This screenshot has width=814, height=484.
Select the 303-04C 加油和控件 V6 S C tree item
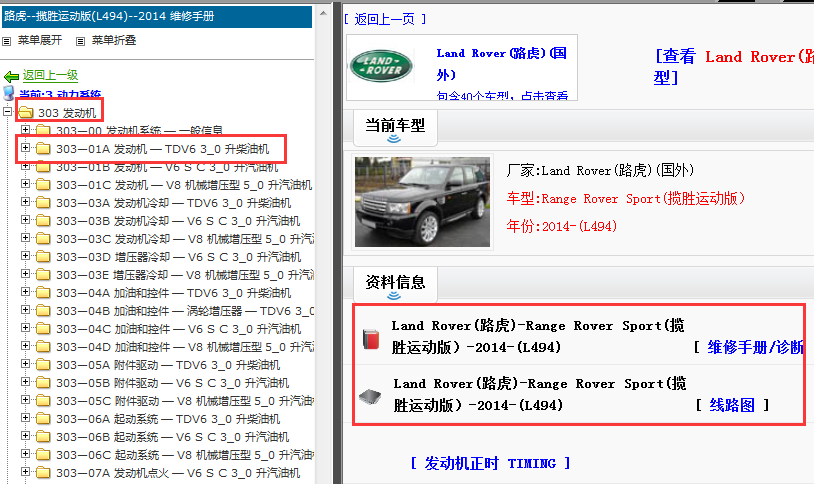point(178,329)
